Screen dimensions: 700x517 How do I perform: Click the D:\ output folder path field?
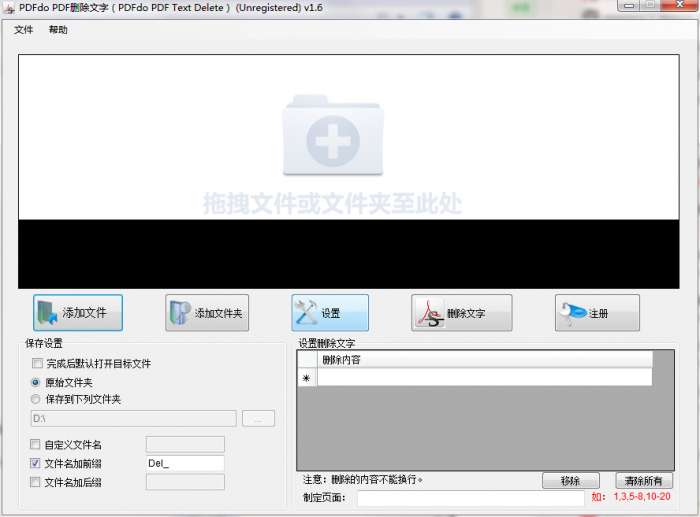(x=133, y=419)
